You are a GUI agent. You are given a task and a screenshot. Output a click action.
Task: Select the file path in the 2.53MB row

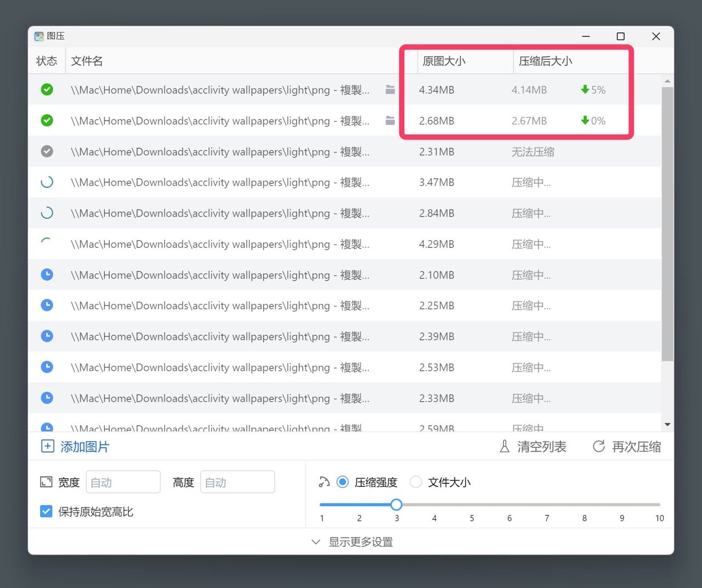click(x=220, y=367)
